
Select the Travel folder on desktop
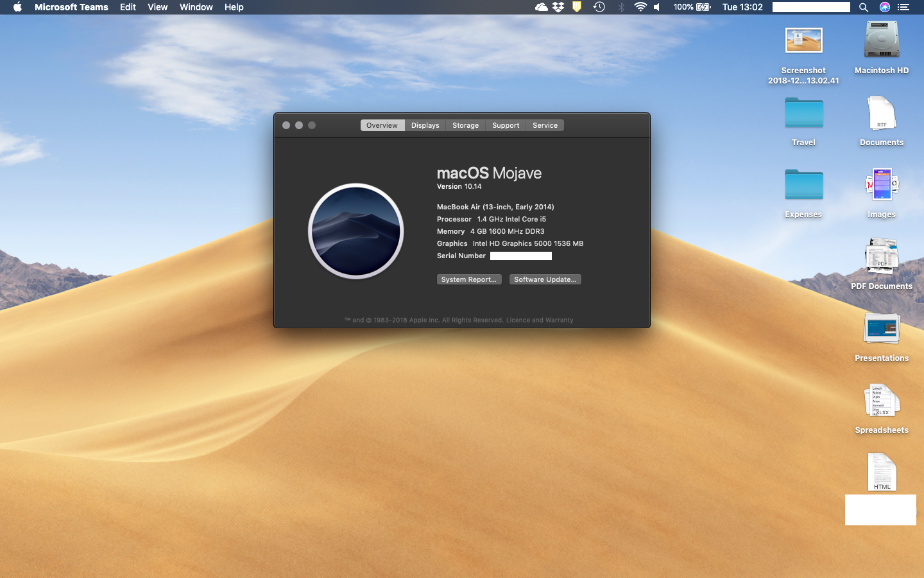pyautogui.click(x=803, y=113)
